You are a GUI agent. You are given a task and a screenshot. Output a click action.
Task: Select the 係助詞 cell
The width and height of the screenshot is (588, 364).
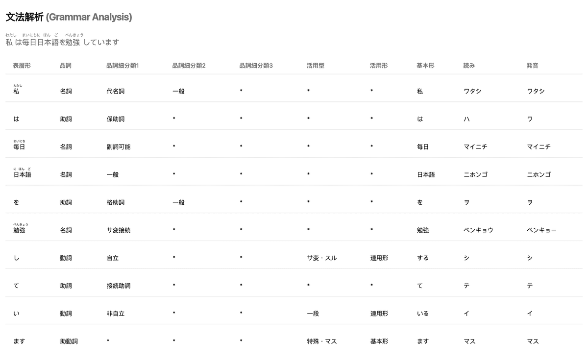click(115, 119)
